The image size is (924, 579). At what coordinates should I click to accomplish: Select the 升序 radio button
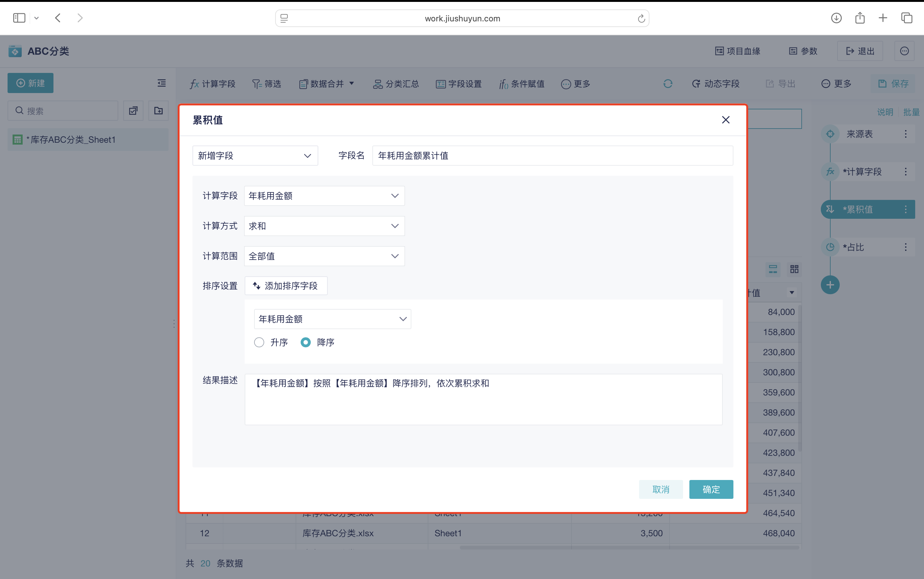(x=259, y=342)
